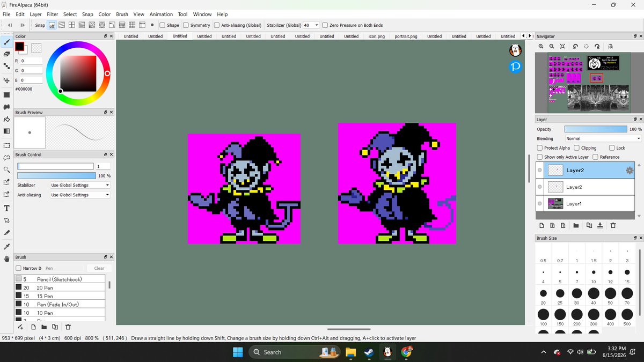Viewport: 644px width, 362px height.
Task: Rotate canvas right in Navigator
Action: click(x=597, y=47)
